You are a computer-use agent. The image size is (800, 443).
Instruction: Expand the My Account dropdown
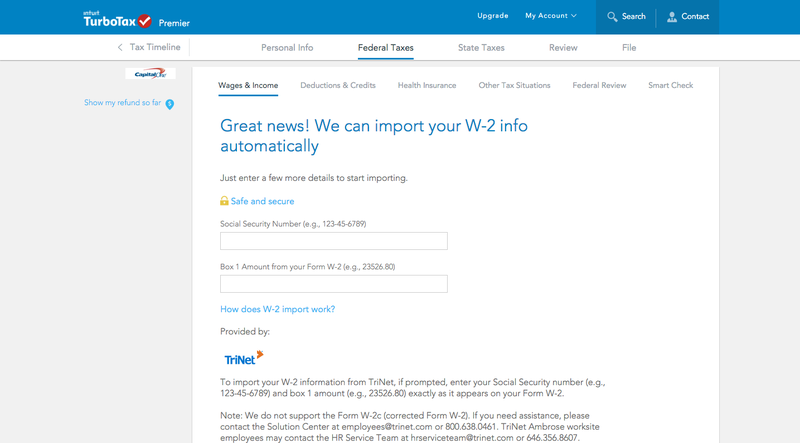pos(551,16)
